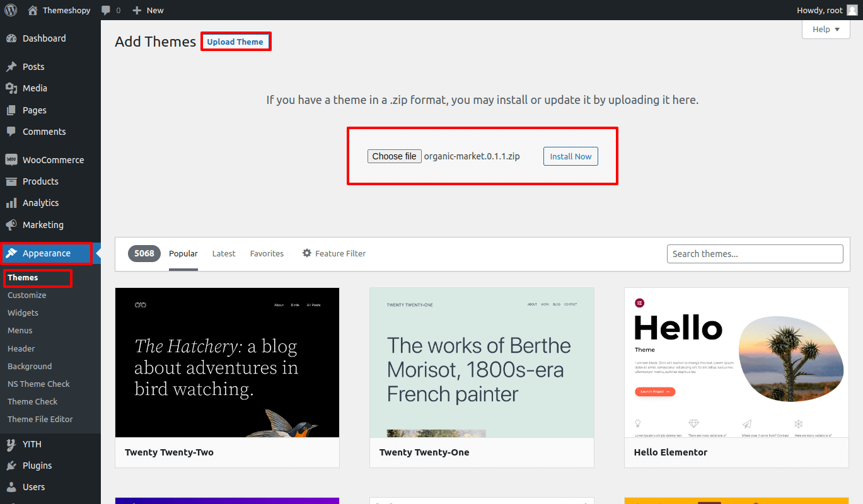863x504 pixels.
Task: Click the Dashboard gauge icon
Action: point(11,38)
